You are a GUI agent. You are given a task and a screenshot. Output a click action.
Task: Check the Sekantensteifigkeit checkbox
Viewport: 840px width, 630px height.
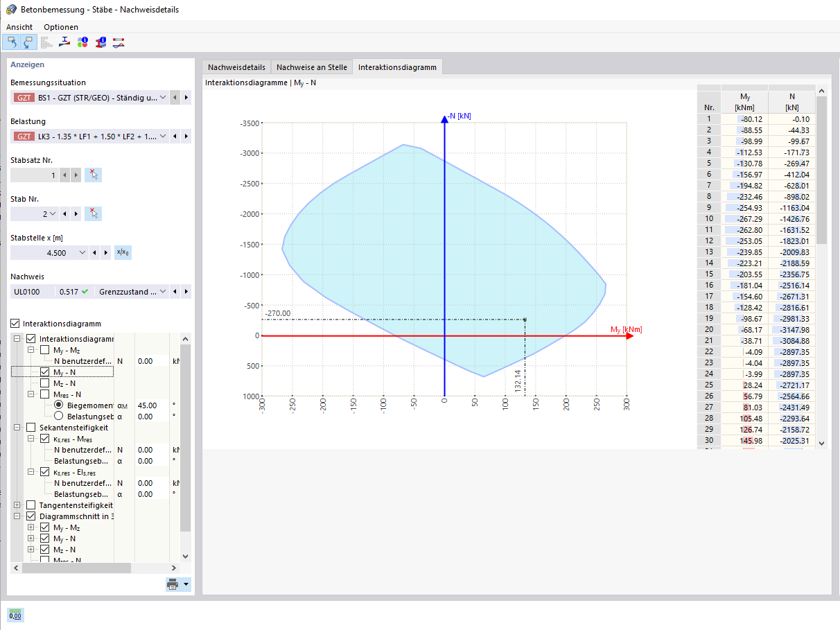[x=30, y=428]
